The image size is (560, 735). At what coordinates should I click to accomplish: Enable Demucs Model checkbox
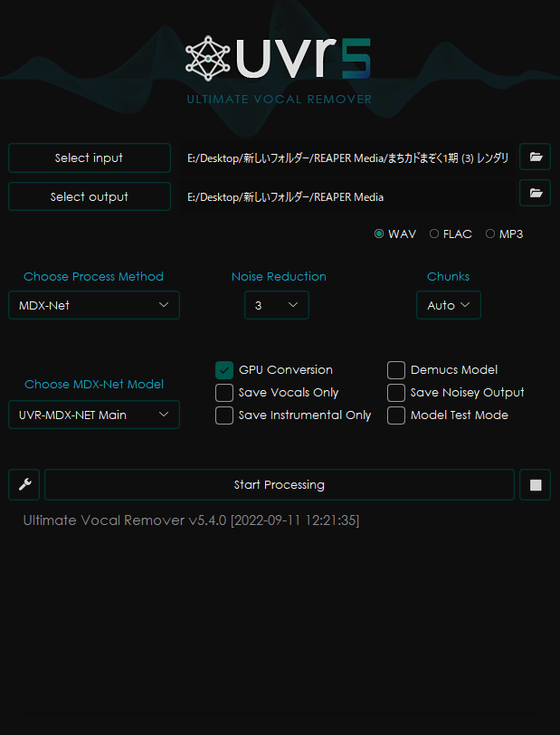click(x=396, y=370)
